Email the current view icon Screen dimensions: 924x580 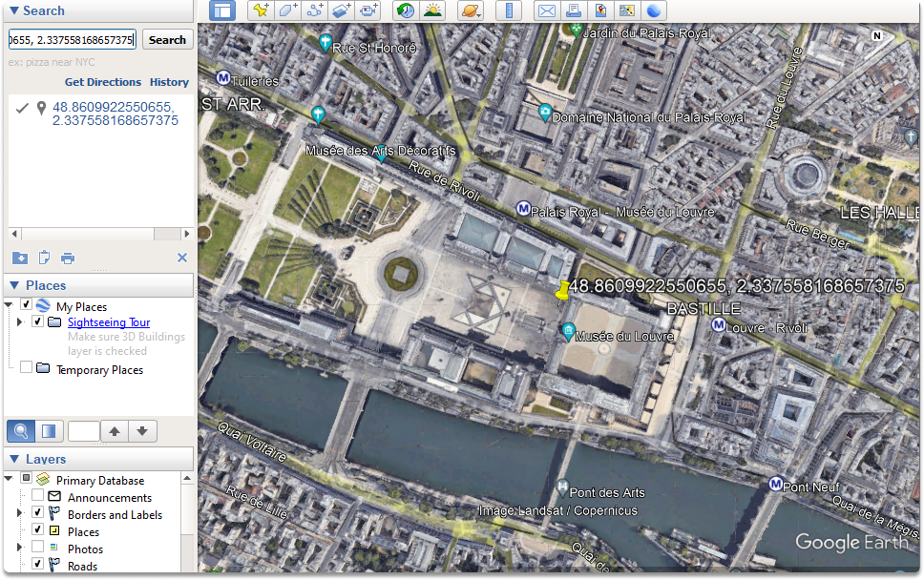pyautogui.click(x=547, y=10)
